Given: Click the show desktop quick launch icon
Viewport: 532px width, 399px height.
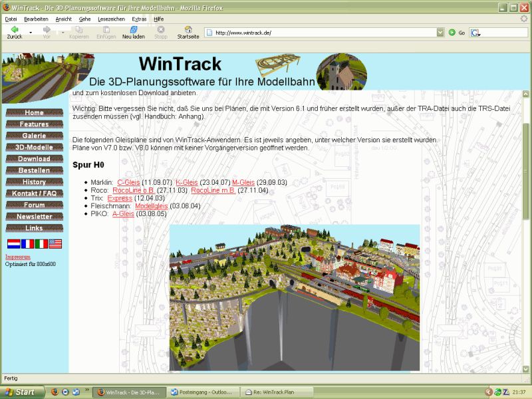Looking at the screenshot, I should coord(76,392).
